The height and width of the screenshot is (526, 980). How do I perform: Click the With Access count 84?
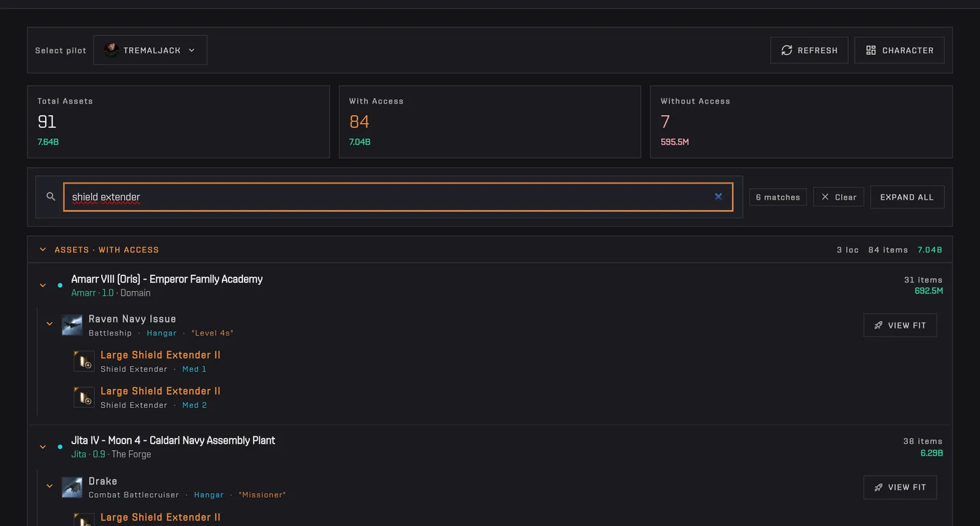click(x=360, y=122)
